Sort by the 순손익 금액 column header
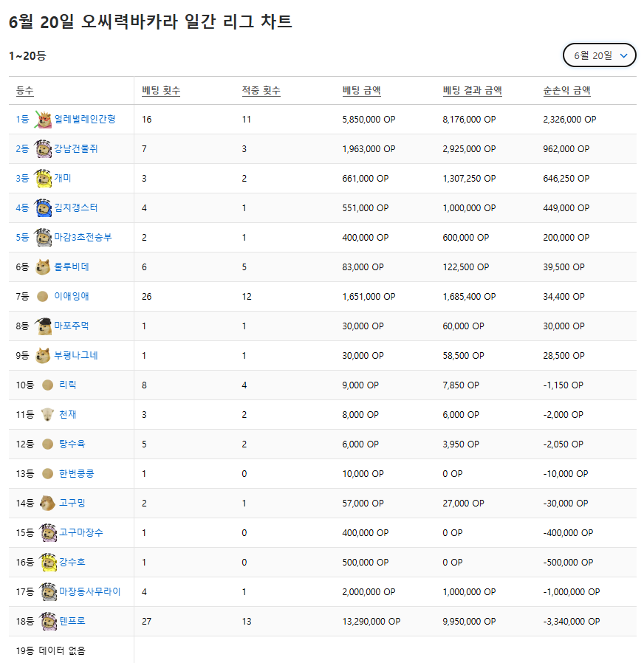 click(x=566, y=91)
